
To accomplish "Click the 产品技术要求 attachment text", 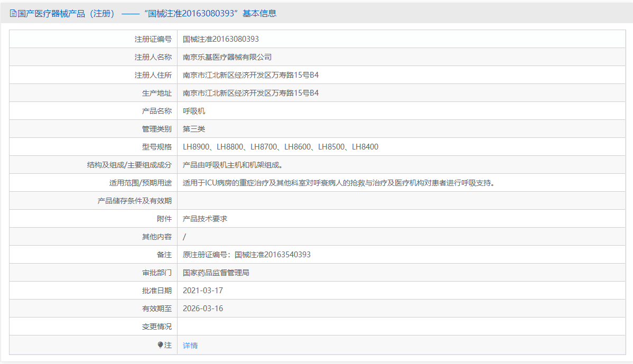I will pos(205,219).
